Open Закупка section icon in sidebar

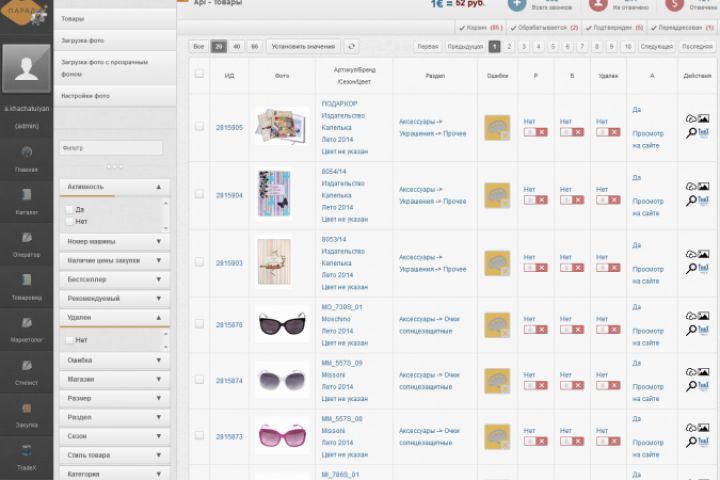click(27, 408)
